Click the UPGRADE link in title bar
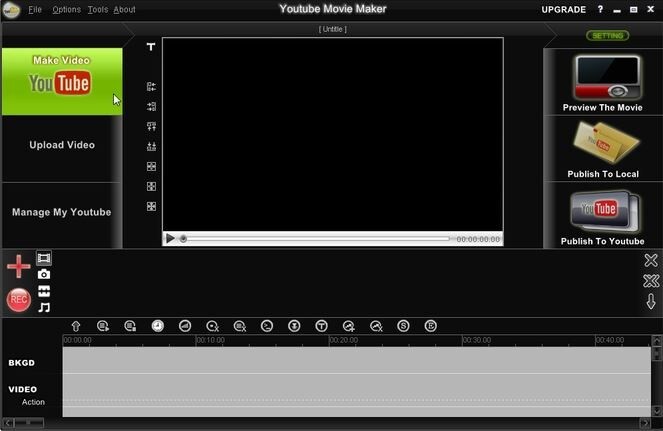Image resolution: width=663 pixels, height=431 pixels. 564,10
